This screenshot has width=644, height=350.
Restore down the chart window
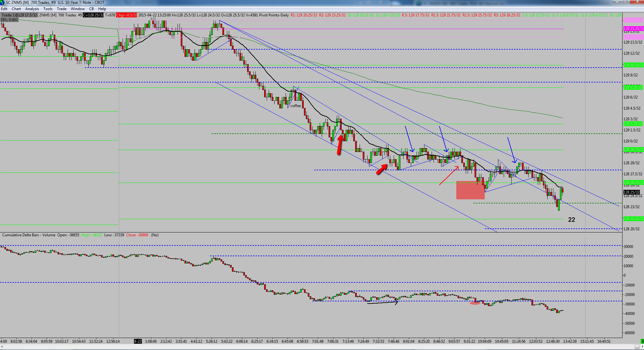coord(626,2)
